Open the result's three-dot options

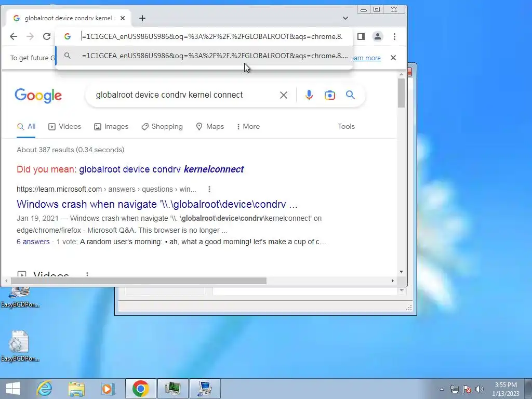209,189
